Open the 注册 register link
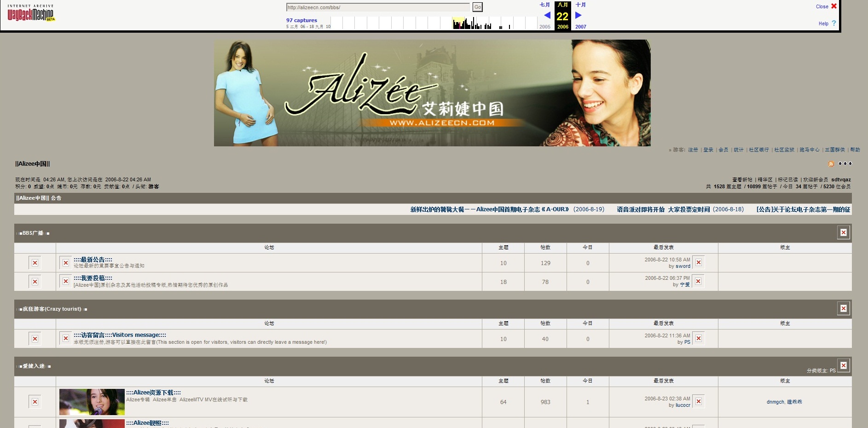Image resolution: width=868 pixels, height=428 pixels. tap(693, 150)
